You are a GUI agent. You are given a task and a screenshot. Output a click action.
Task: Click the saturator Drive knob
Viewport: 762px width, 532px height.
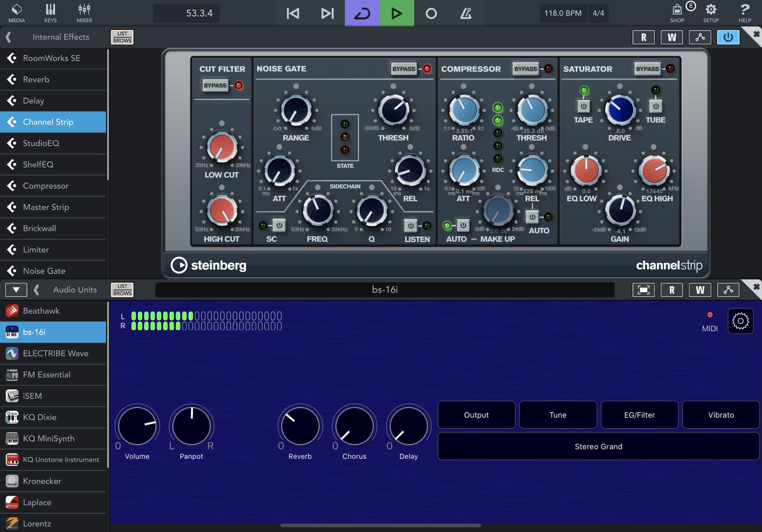[x=620, y=110]
